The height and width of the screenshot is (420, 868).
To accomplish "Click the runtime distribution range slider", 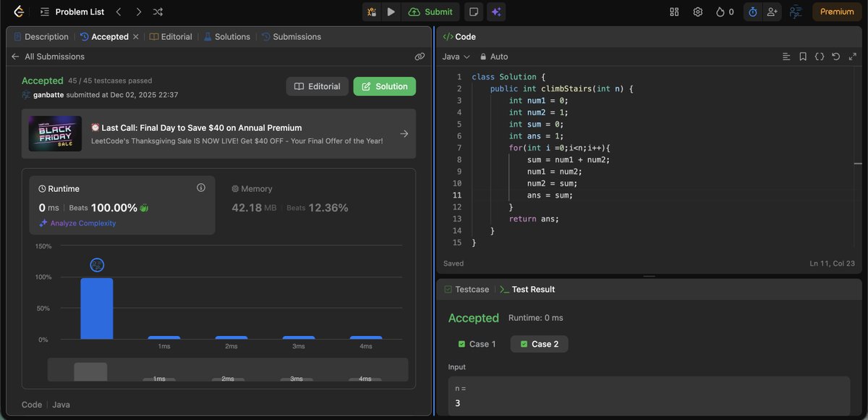I will 228,369.
